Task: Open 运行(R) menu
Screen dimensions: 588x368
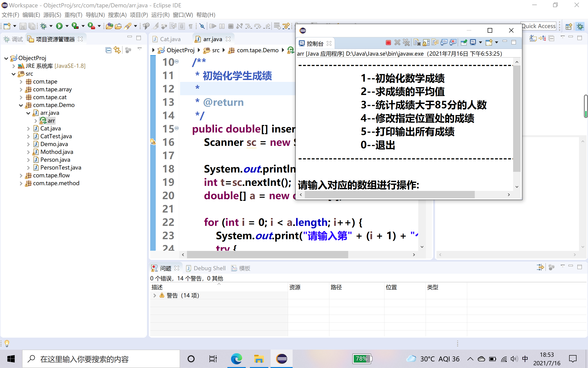Action: (x=160, y=15)
